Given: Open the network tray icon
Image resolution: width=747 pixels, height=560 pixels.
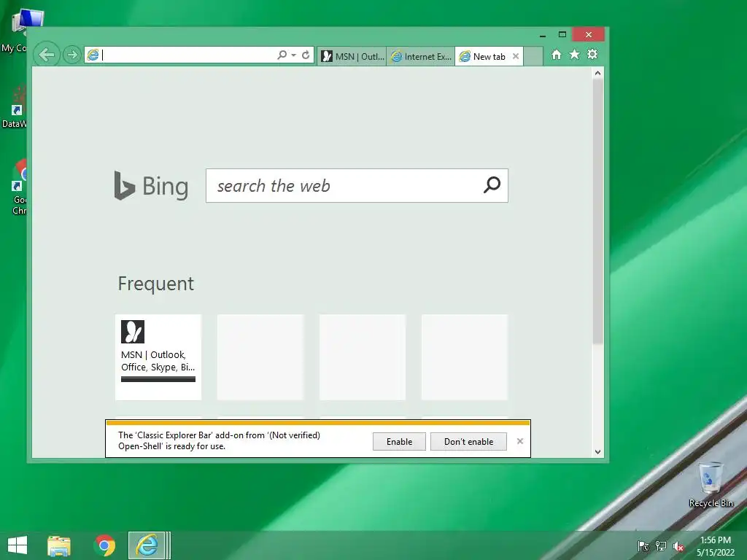Looking at the screenshot, I should click(x=661, y=546).
